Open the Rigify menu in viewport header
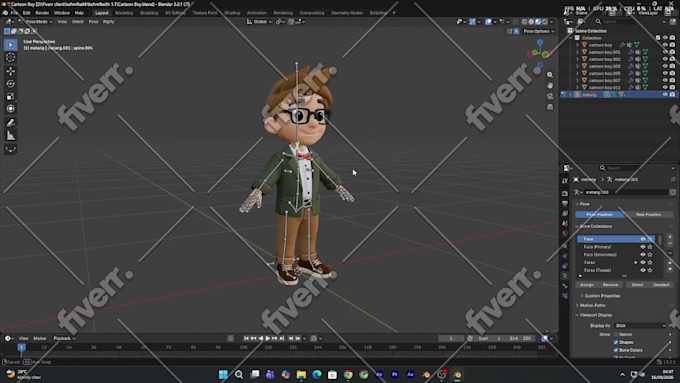Screen dimensions: 680x383 click(108, 22)
